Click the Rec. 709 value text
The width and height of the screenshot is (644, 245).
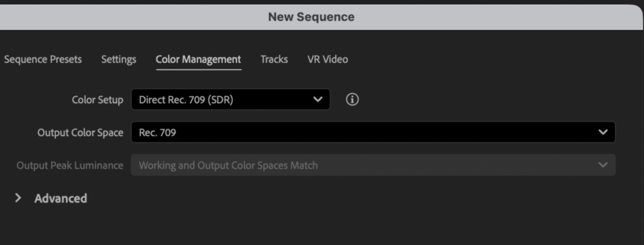[x=158, y=133]
